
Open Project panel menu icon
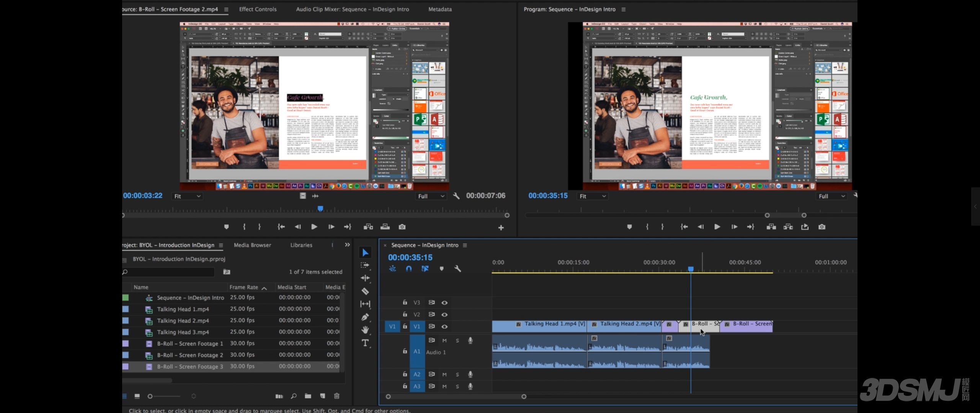[221, 245]
